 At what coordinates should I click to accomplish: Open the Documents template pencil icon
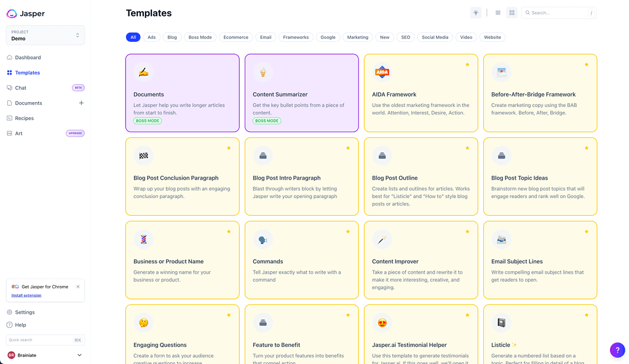[144, 72]
